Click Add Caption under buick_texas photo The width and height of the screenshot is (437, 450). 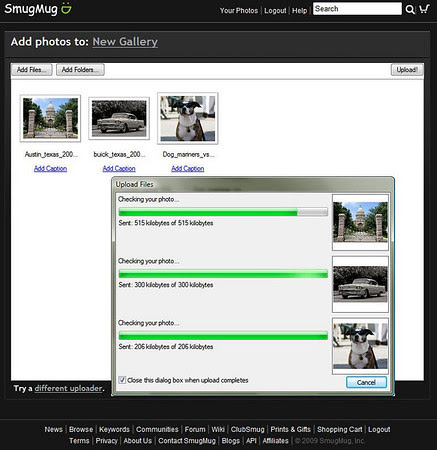point(119,169)
